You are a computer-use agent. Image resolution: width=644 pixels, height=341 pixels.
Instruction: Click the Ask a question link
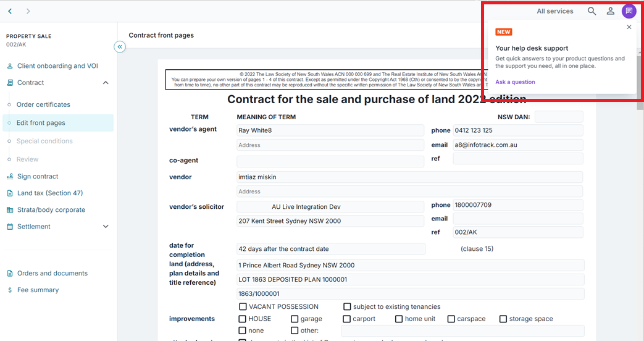tap(515, 82)
